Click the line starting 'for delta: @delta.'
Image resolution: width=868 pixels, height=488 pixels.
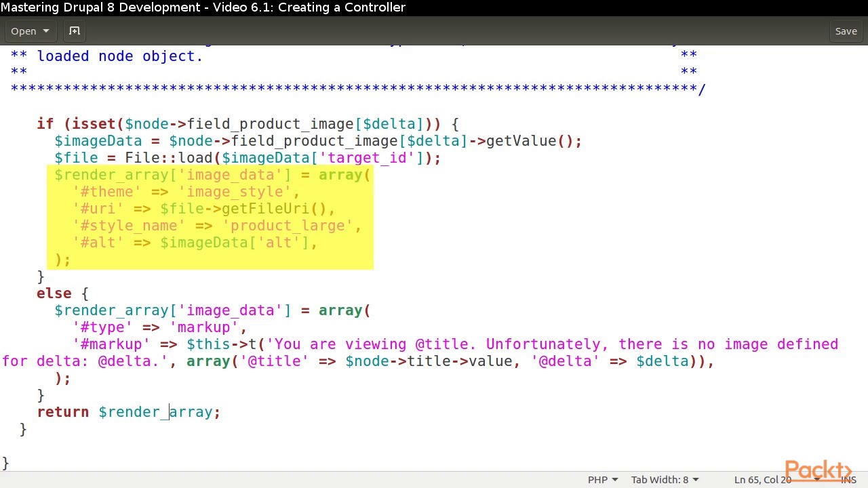pyautogui.click(x=358, y=361)
